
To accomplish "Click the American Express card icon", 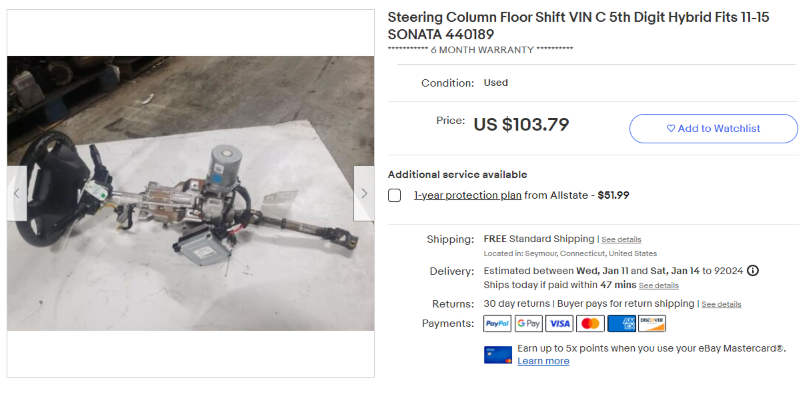I will point(621,323).
